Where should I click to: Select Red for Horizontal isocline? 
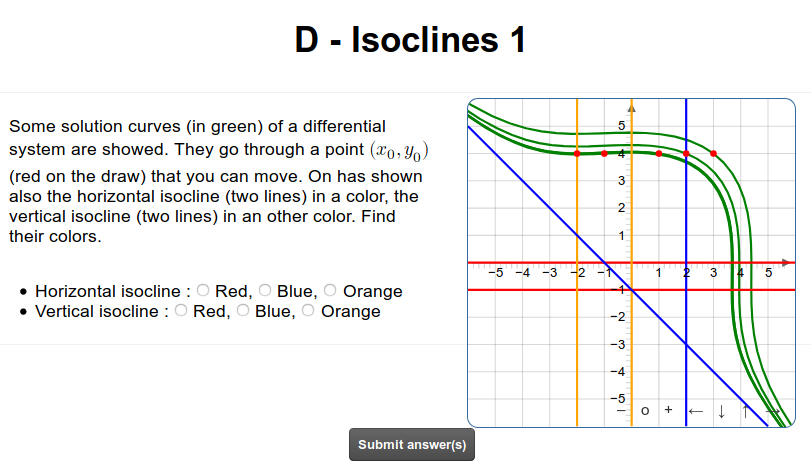[x=203, y=291]
